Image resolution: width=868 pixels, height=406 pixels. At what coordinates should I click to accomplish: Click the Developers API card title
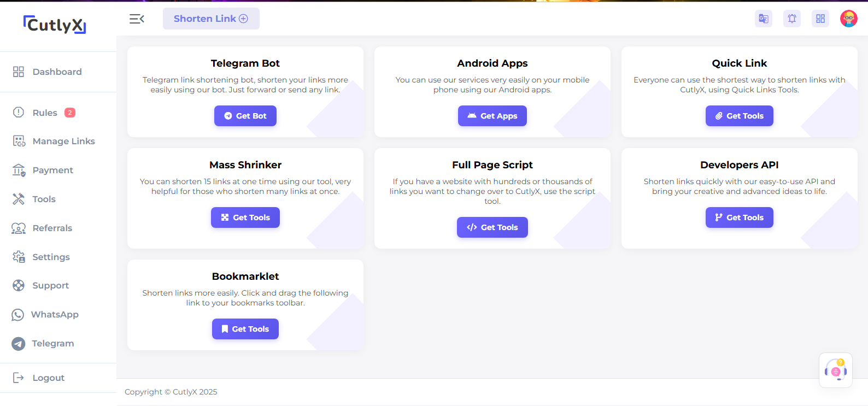pyautogui.click(x=740, y=165)
